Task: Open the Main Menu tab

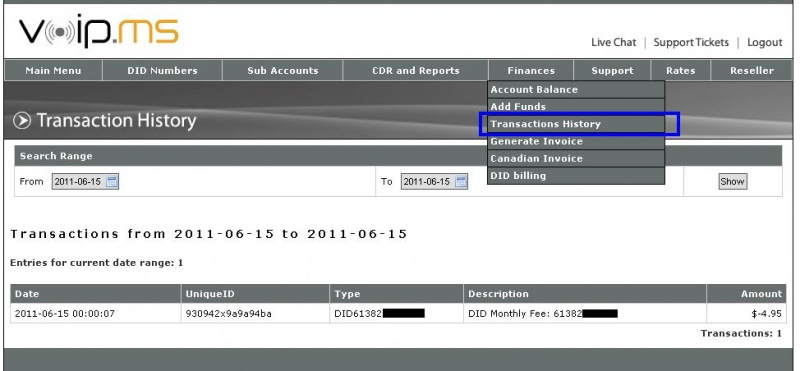Action: click(54, 70)
